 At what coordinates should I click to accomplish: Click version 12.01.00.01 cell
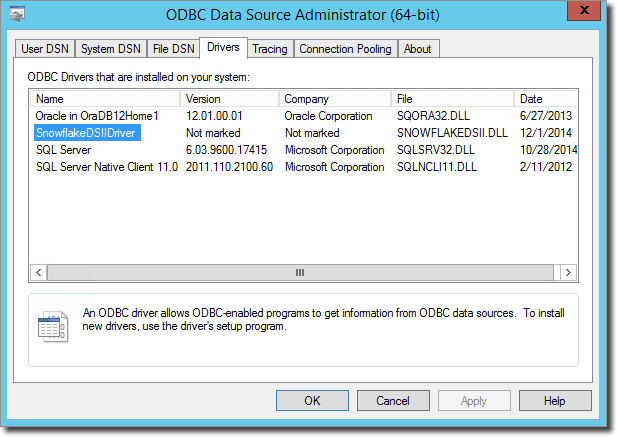[x=214, y=116]
